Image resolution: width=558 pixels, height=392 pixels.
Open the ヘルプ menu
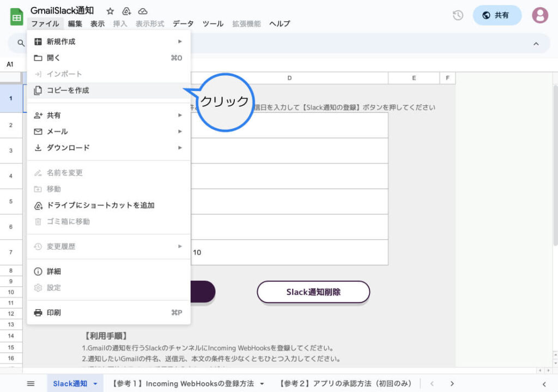pos(280,24)
